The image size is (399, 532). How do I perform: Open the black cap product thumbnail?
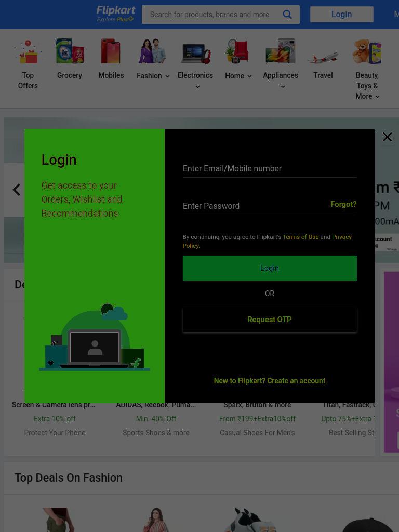[370, 524]
